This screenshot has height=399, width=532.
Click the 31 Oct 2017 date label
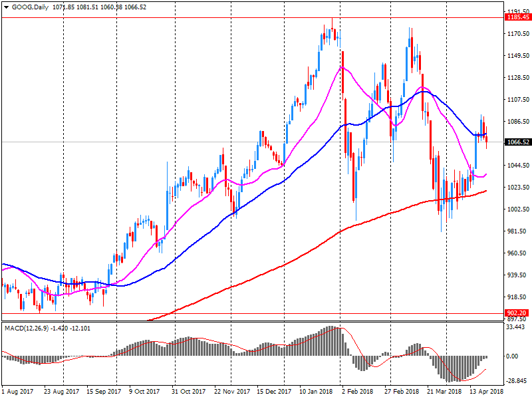pos(188,391)
